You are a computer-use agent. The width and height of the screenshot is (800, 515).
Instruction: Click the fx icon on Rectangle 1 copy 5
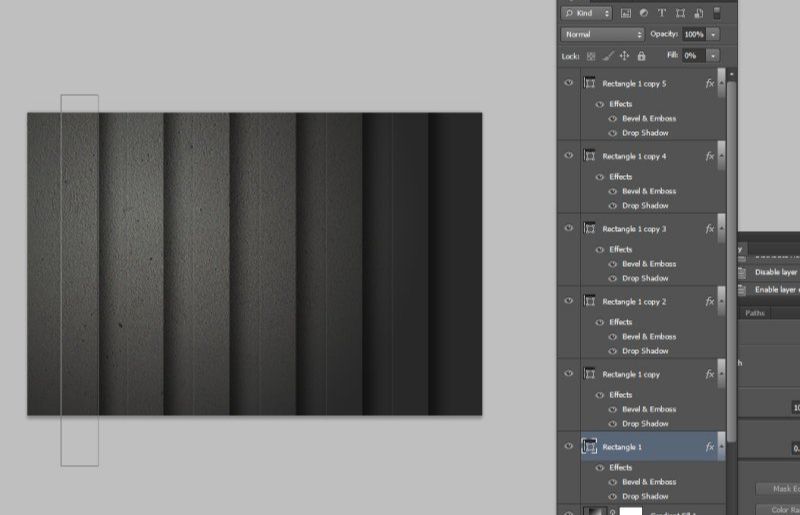pyautogui.click(x=710, y=83)
